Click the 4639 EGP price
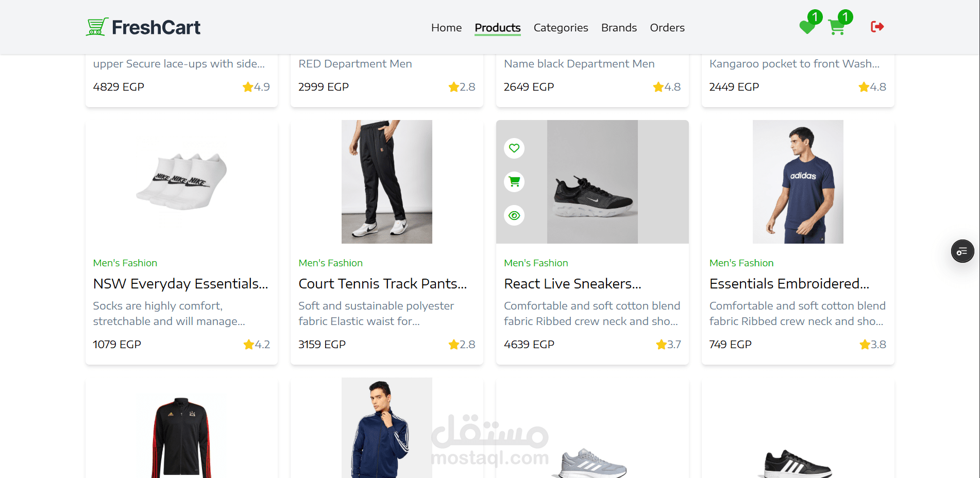Viewport: 980px width, 478px height. click(x=529, y=345)
